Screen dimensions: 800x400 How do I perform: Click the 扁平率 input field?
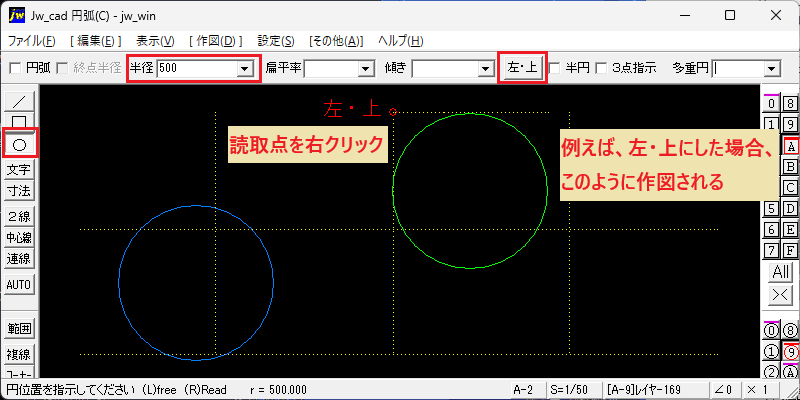[x=331, y=68]
